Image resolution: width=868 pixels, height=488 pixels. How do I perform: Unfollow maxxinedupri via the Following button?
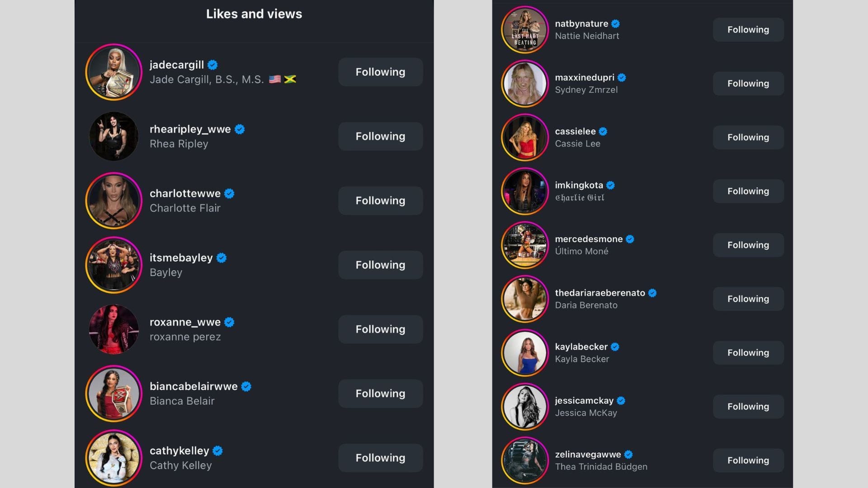pyautogui.click(x=748, y=84)
